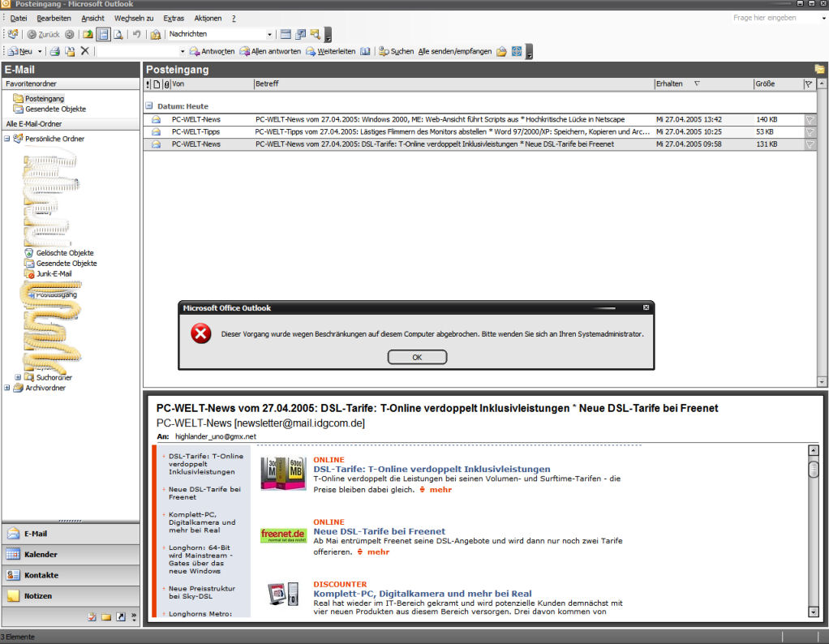Select the PC-WELT-Tipps message row
The height and width of the screenshot is (644, 829).
click(480, 131)
